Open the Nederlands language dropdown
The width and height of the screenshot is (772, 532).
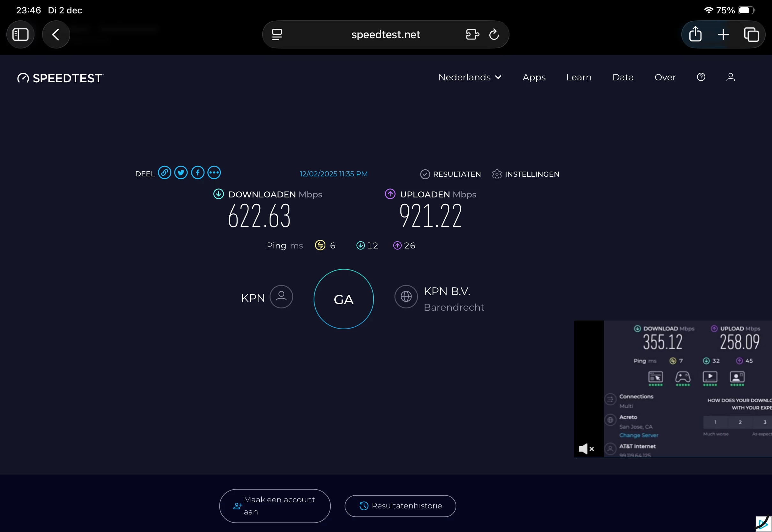tap(470, 77)
